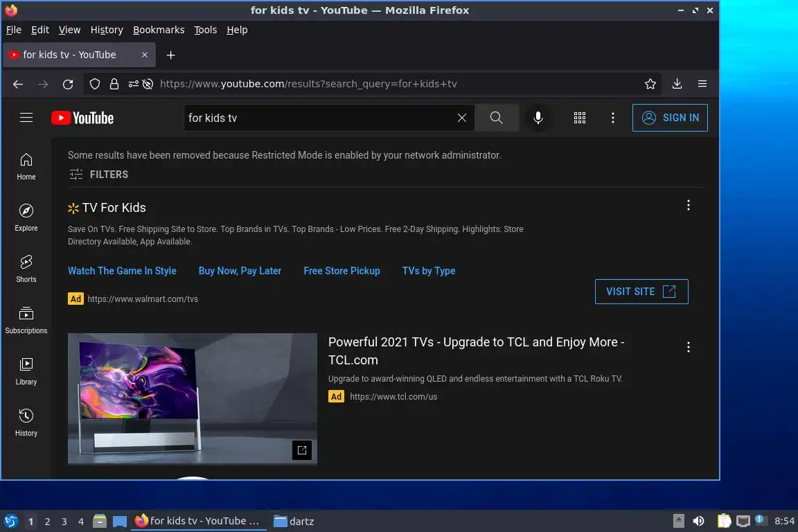Viewport: 798px width, 532px height.
Task: Close the 'for kids tv - YouTube' tab
Action: [145, 55]
